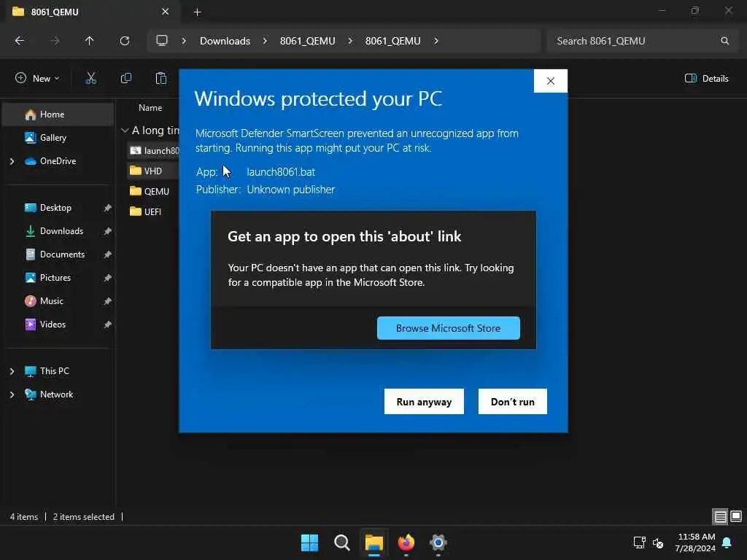
Task: Open taskbar Search
Action: click(342, 542)
